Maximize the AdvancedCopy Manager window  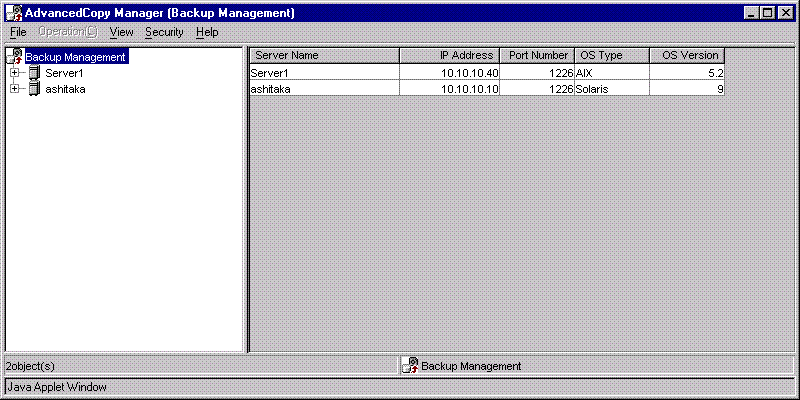(x=767, y=13)
